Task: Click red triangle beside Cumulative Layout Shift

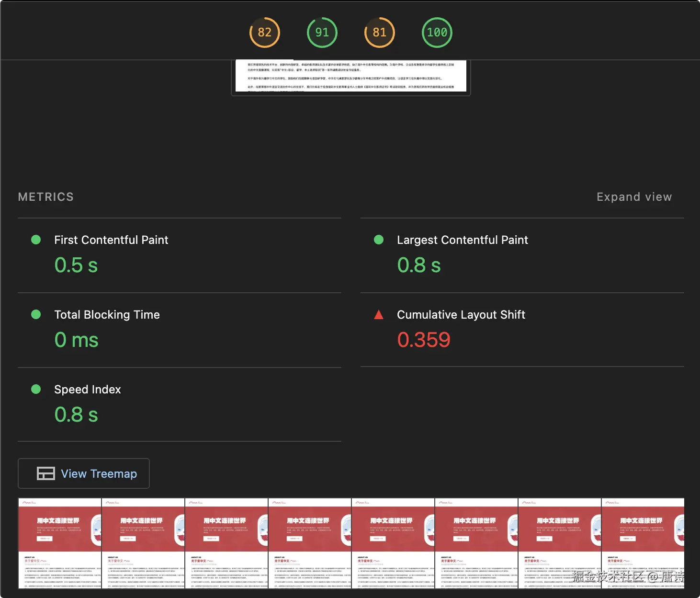Action: pos(378,315)
